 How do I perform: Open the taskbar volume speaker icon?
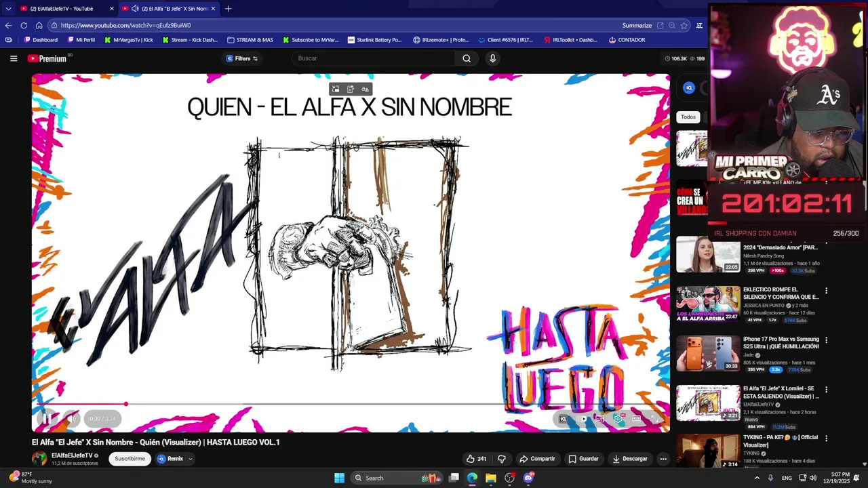pos(812,478)
